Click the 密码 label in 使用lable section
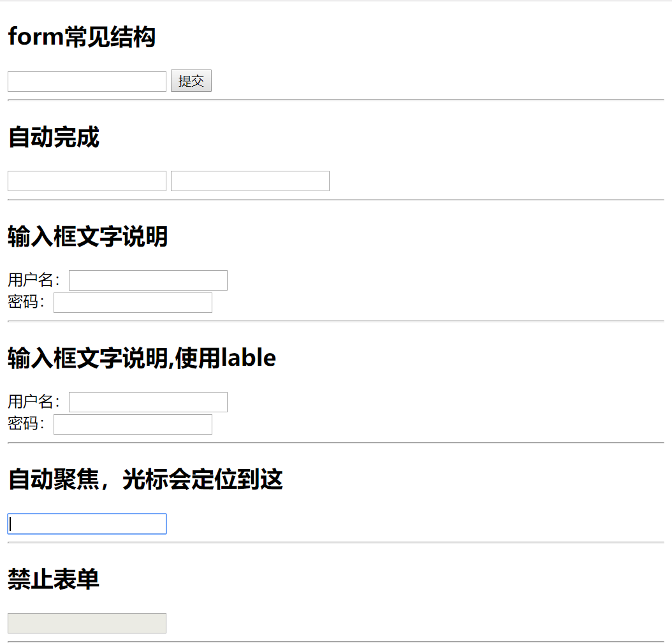 26,424
